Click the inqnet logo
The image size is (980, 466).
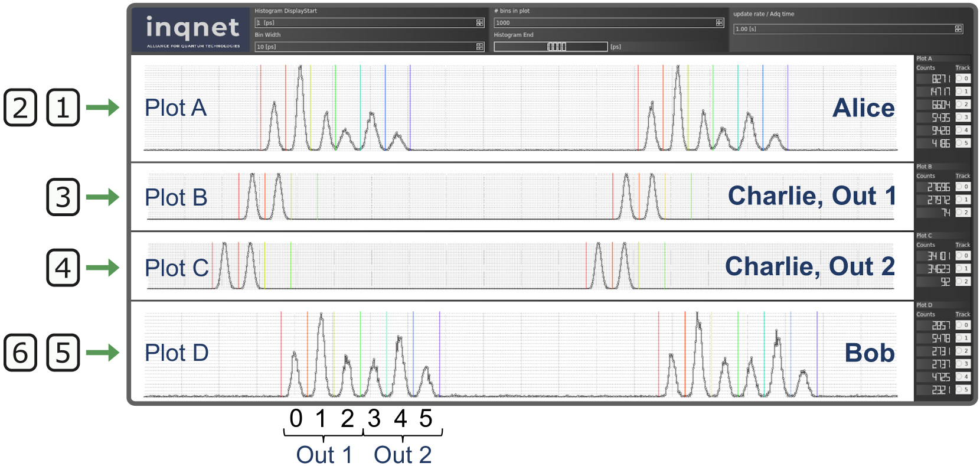coord(192,31)
